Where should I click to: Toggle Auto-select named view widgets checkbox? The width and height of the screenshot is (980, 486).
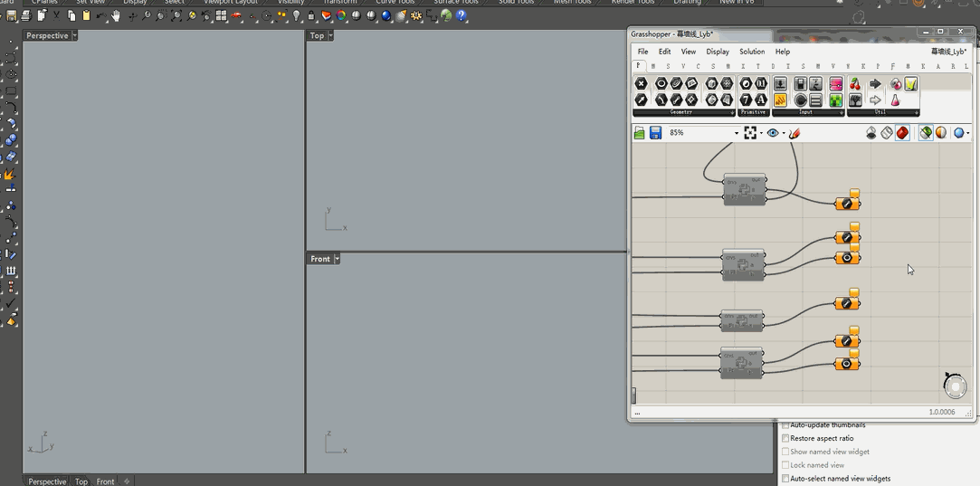(x=785, y=479)
